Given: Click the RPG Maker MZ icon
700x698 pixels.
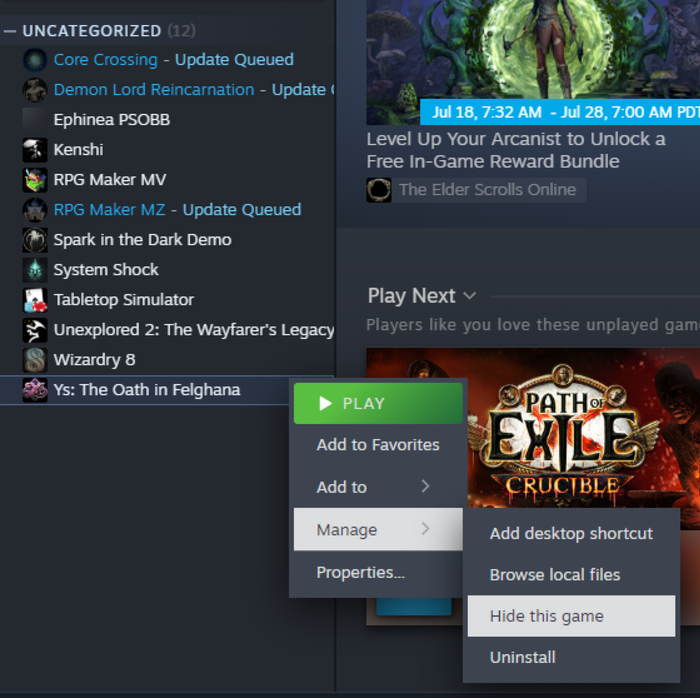Looking at the screenshot, I should tap(35, 210).
